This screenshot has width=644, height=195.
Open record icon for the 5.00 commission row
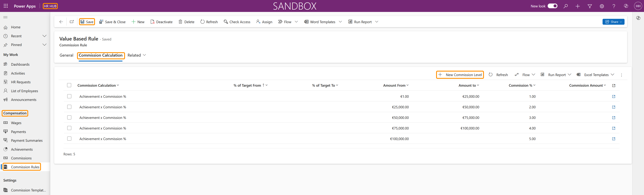tap(613, 139)
